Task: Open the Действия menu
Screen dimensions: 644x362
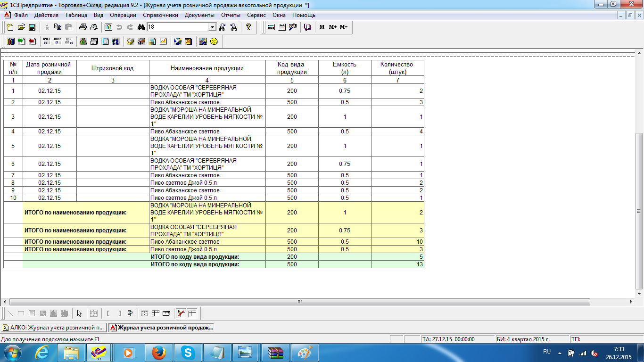Action: point(46,15)
